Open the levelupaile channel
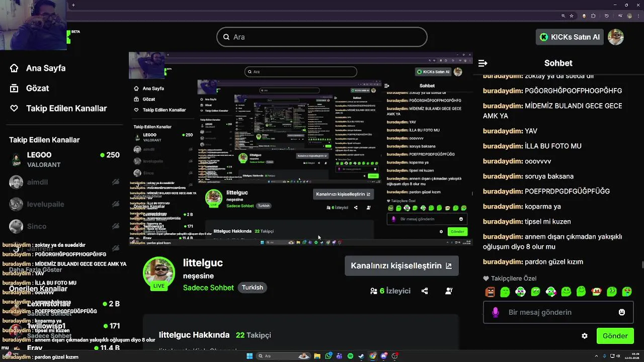Screen dimensions: 644x362 tap(64, 204)
